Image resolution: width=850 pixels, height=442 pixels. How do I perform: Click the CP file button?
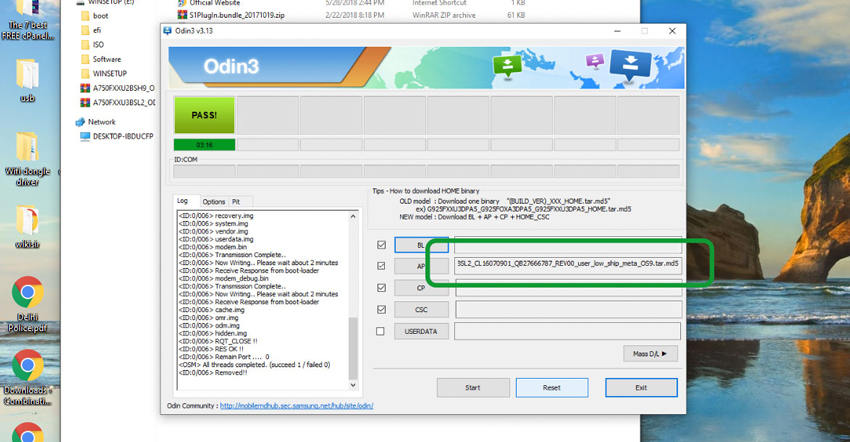pyautogui.click(x=421, y=288)
